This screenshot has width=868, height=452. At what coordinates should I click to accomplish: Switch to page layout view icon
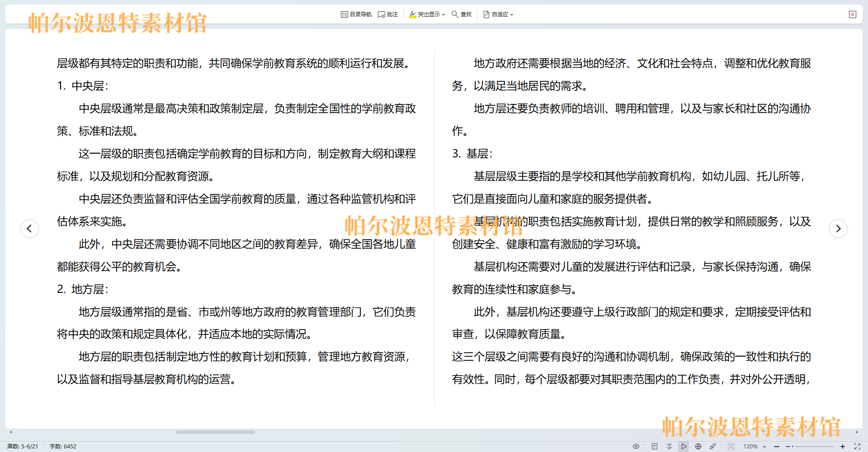654,447
